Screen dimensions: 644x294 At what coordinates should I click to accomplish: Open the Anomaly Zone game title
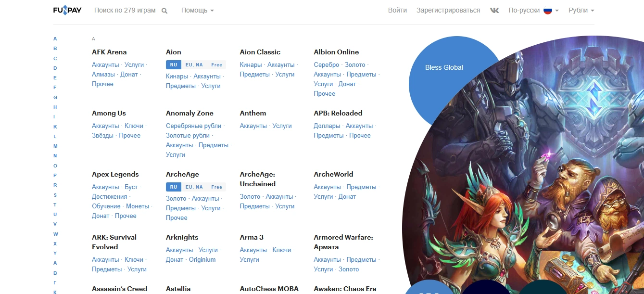(x=189, y=113)
